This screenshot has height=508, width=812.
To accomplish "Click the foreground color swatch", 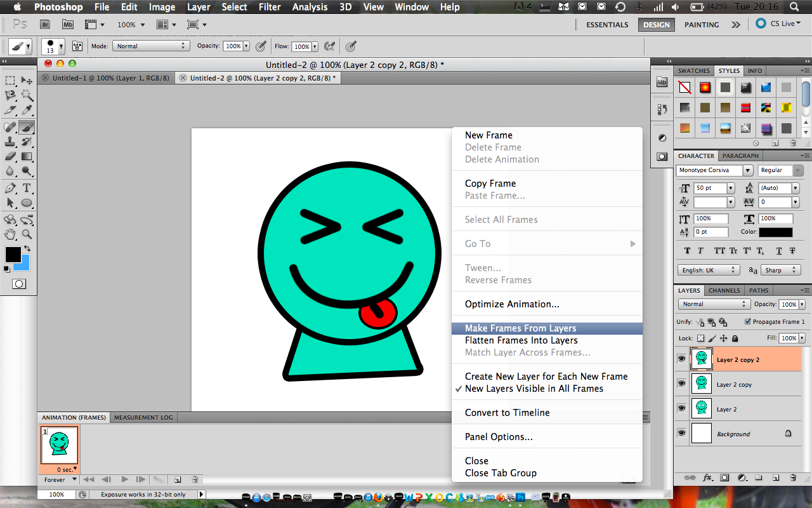I will tap(13, 255).
